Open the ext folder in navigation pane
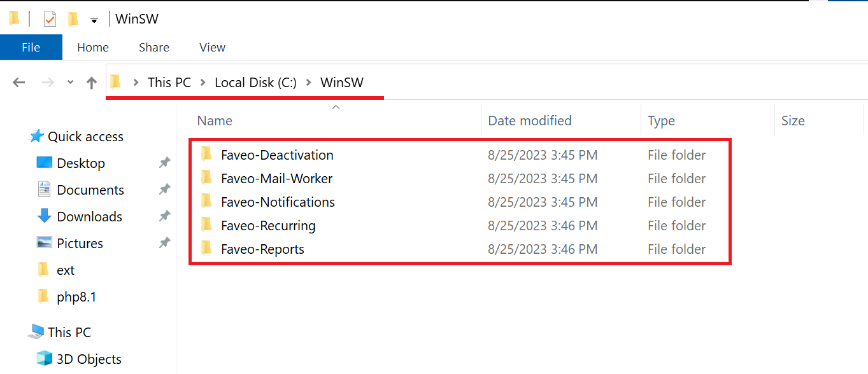The height and width of the screenshot is (374, 868). tap(66, 270)
